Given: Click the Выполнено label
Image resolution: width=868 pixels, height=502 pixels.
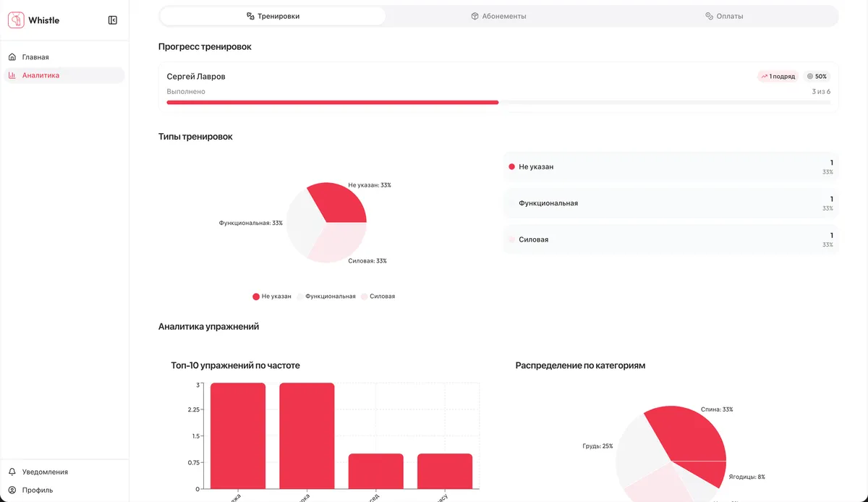Looking at the screenshot, I should click(186, 92).
